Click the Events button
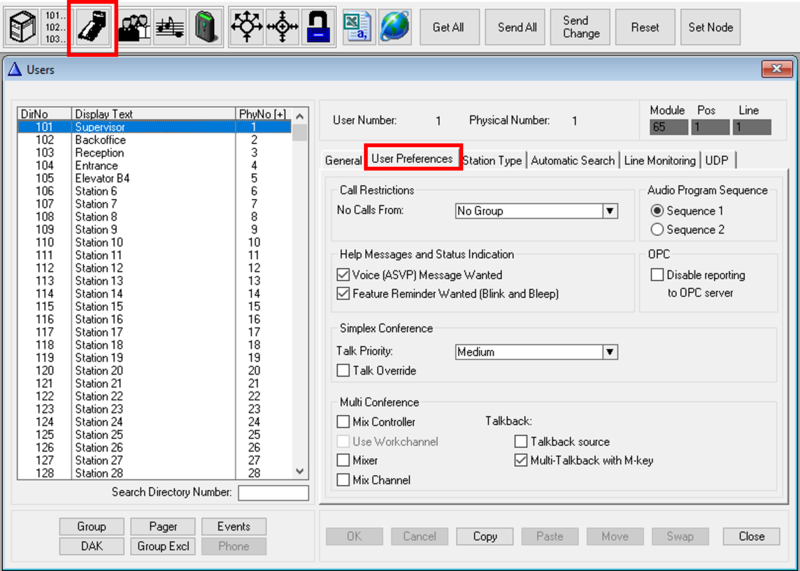 pos(234,526)
